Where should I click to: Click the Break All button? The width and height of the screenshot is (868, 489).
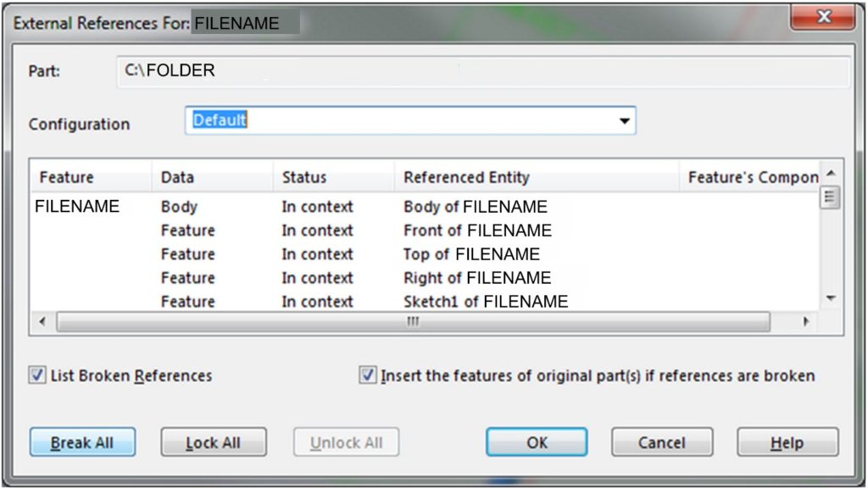(x=82, y=442)
